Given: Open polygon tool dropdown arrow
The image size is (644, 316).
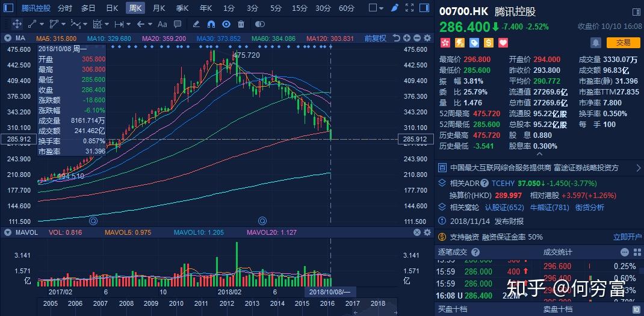Looking at the screenshot, I should tap(63, 25).
